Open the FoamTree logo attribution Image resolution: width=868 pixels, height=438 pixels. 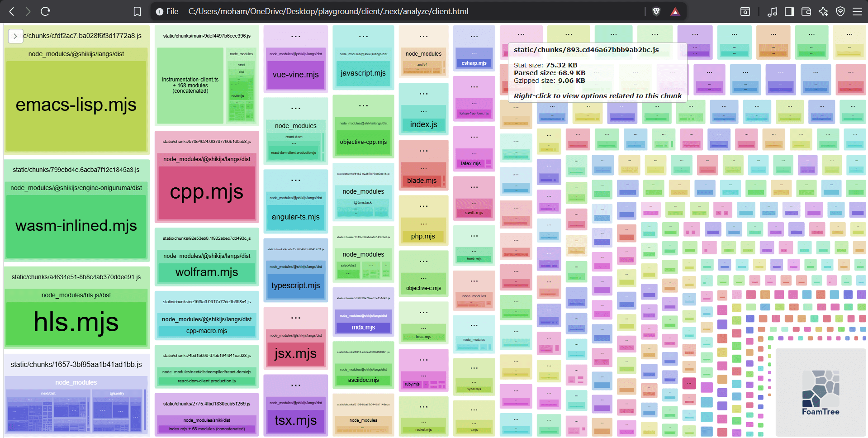(x=821, y=393)
